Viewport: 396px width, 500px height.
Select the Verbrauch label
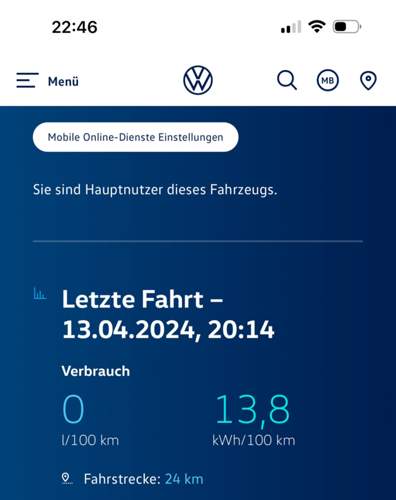pyautogui.click(x=96, y=371)
